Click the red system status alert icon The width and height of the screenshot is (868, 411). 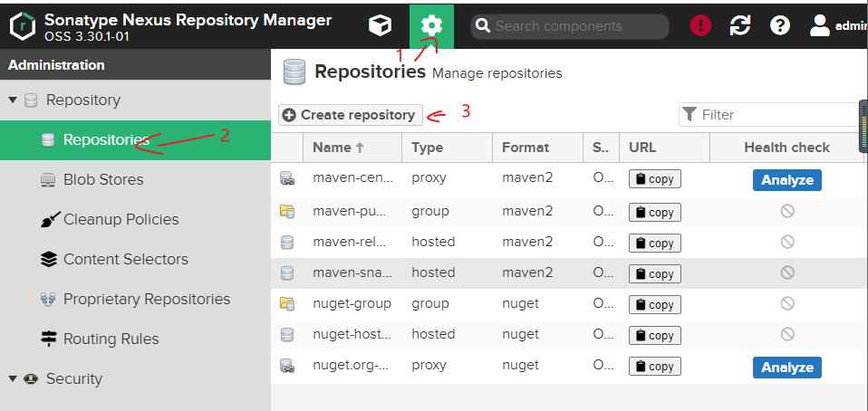700,25
